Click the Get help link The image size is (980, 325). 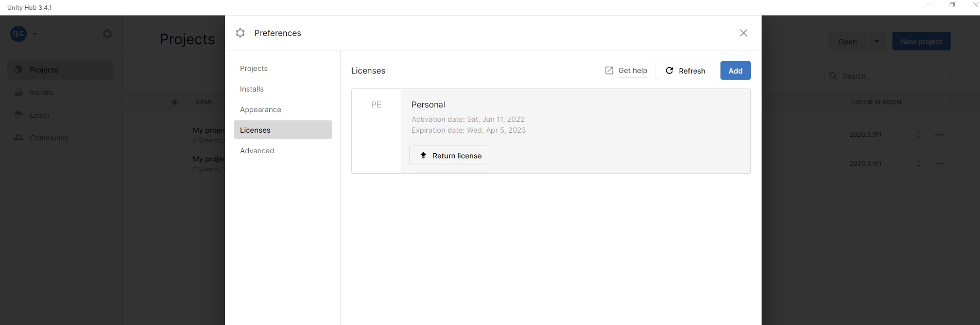[632, 71]
